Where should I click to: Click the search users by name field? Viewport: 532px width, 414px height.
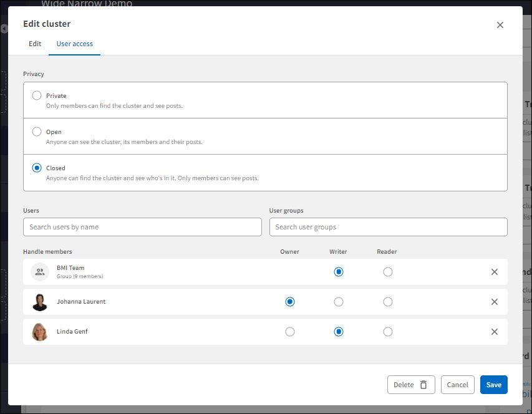[x=142, y=227]
